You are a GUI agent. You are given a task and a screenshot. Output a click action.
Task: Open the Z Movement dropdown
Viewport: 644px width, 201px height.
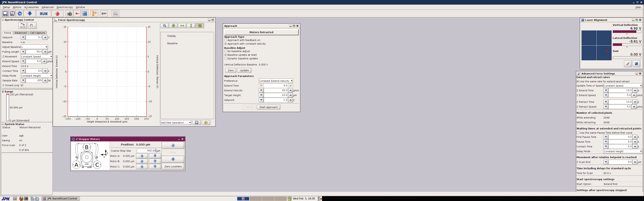36,57
